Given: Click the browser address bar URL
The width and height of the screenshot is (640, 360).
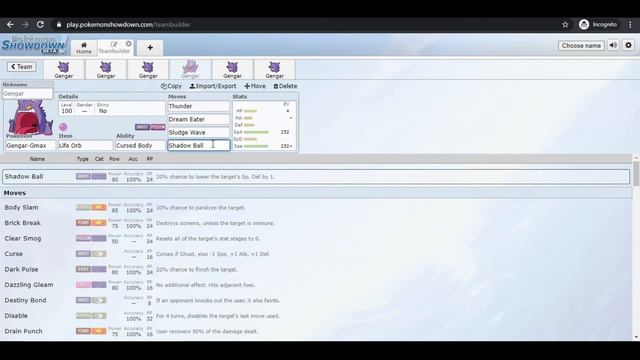Looking at the screenshot, I should pyautogui.click(x=128, y=24).
